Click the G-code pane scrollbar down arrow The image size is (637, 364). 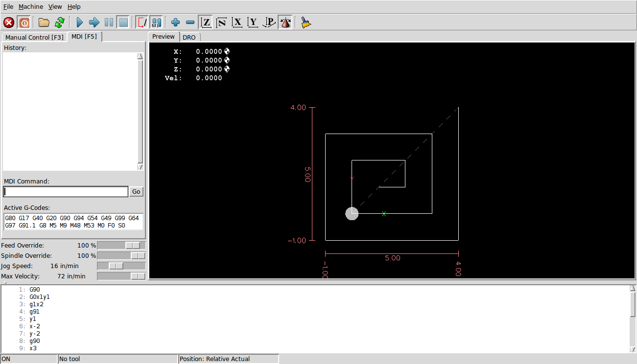tap(633, 348)
